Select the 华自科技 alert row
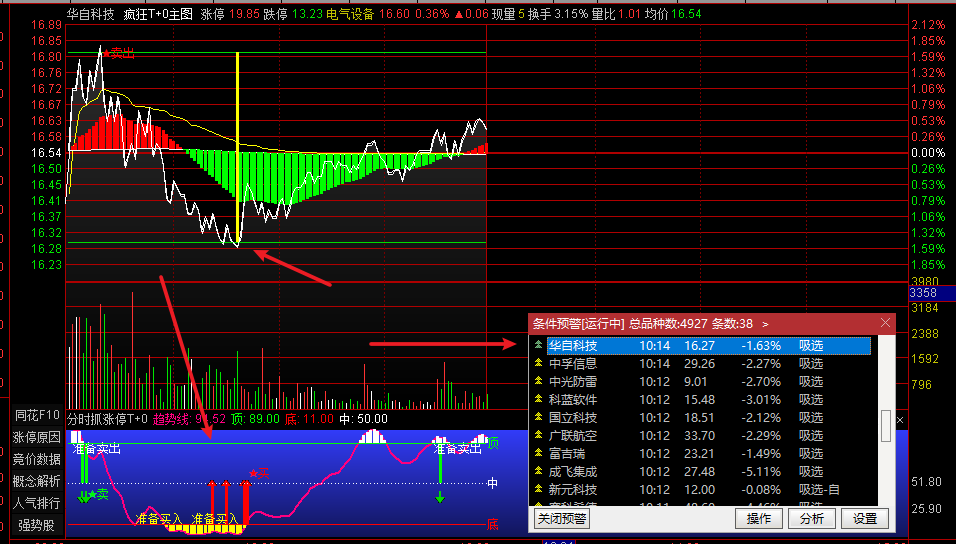 pyautogui.click(x=708, y=345)
